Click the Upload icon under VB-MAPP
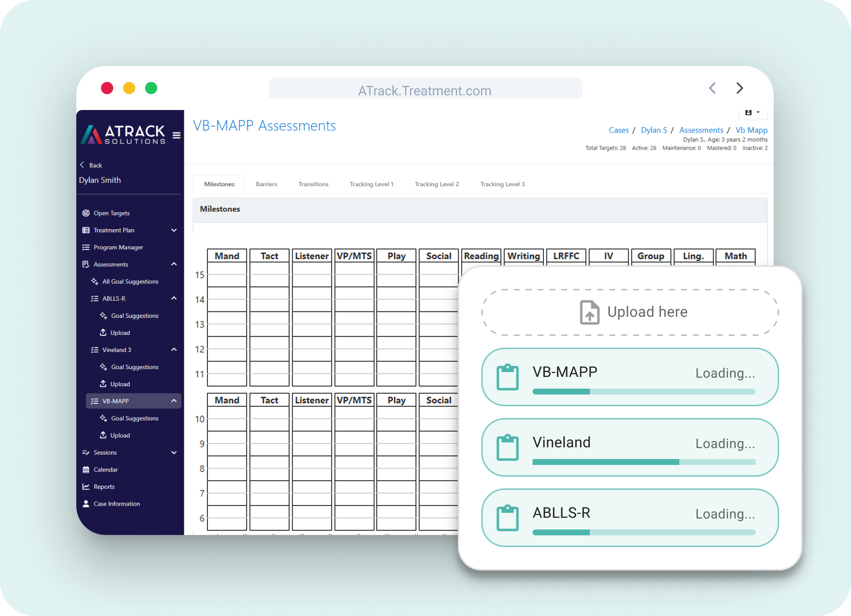Screen dimensions: 851x616 (x=104, y=435)
